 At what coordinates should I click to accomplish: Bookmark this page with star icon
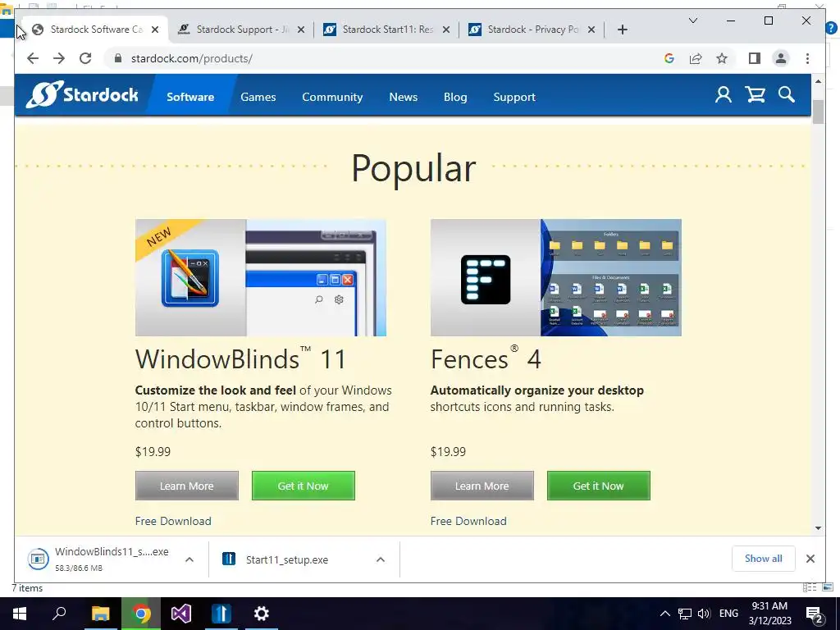coord(722,58)
